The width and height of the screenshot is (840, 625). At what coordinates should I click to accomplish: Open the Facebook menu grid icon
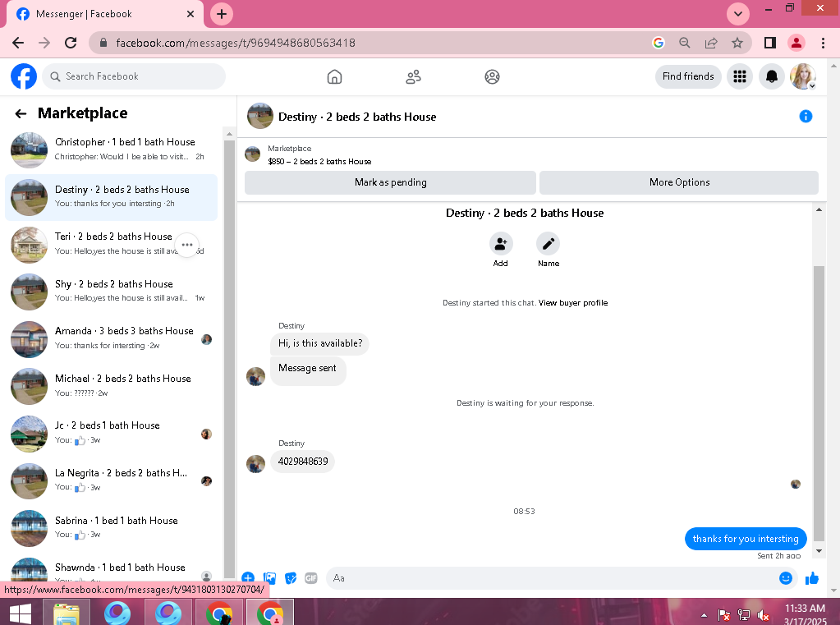(x=739, y=76)
